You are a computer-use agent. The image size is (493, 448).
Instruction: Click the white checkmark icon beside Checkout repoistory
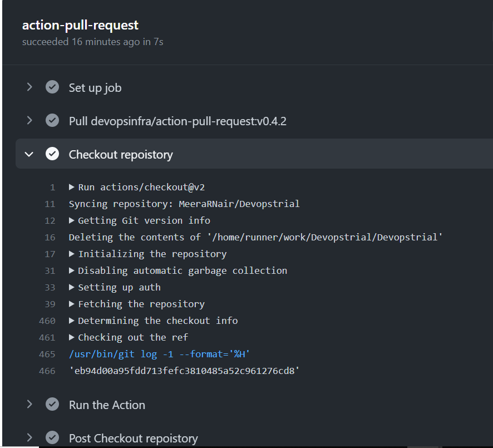[x=52, y=154]
